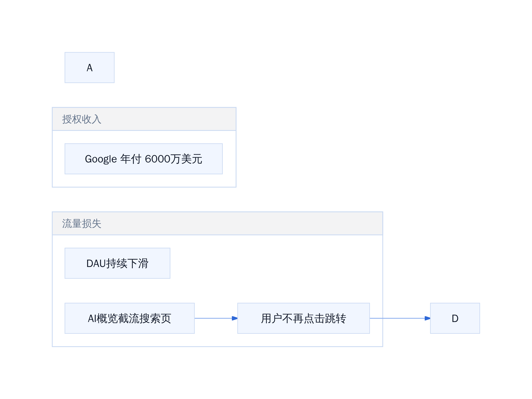Click the 授权收入 group header
The height and width of the screenshot is (399, 532).
click(x=144, y=119)
